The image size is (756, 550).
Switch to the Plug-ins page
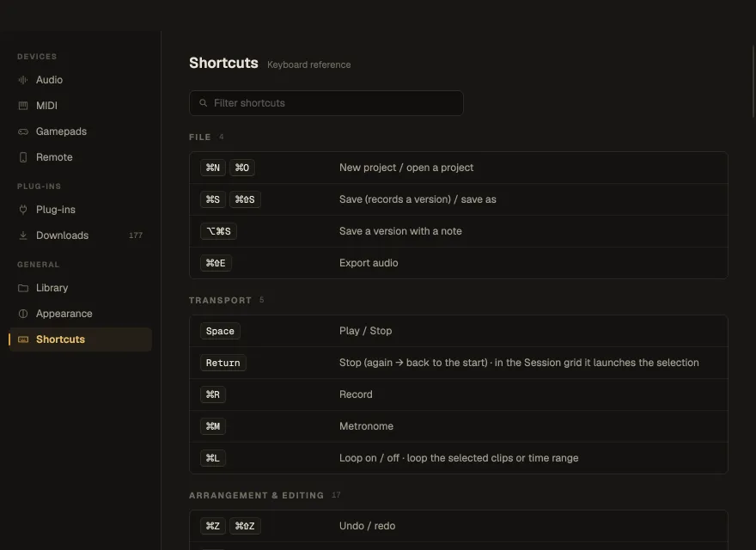coord(80,210)
